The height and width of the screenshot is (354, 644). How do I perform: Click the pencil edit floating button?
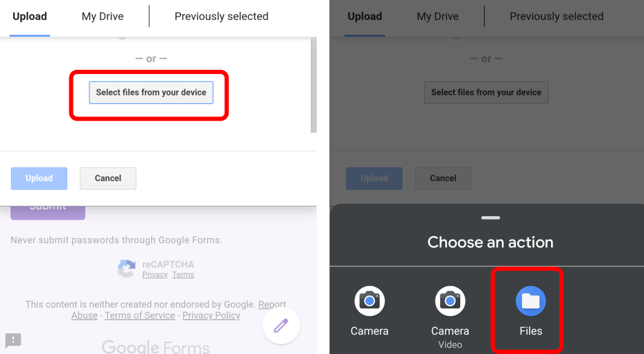281,326
